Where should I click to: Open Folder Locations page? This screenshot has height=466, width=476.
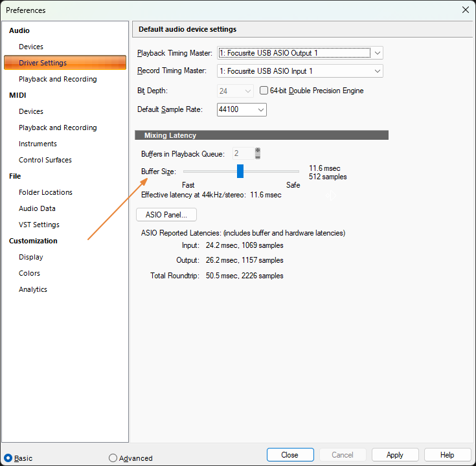45,192
